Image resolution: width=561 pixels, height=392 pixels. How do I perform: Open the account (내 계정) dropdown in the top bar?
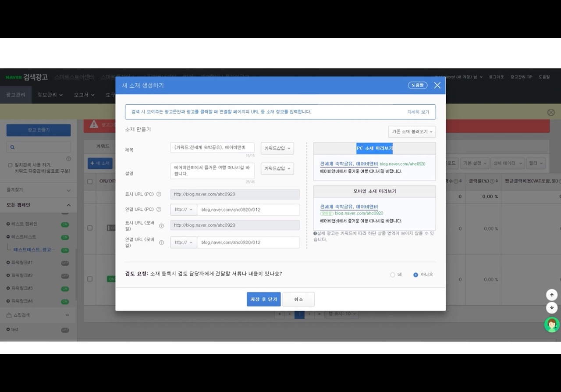click(459, 77)
